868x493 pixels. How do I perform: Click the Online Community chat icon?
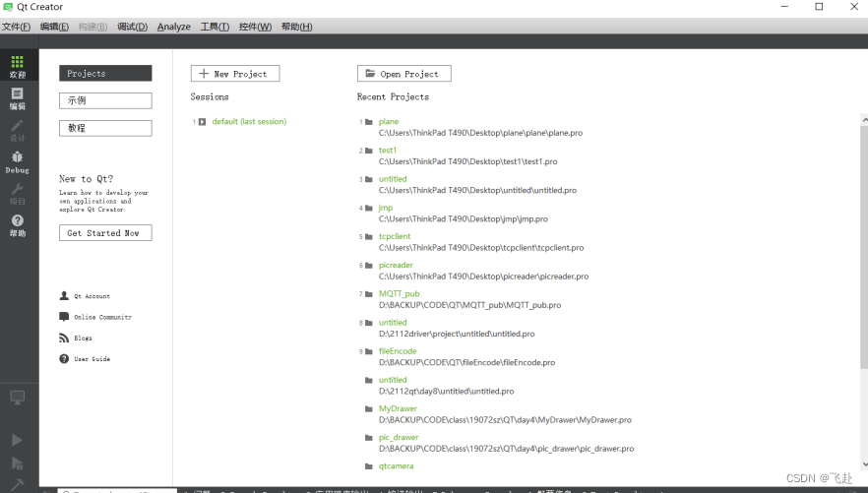coord(64,317)
